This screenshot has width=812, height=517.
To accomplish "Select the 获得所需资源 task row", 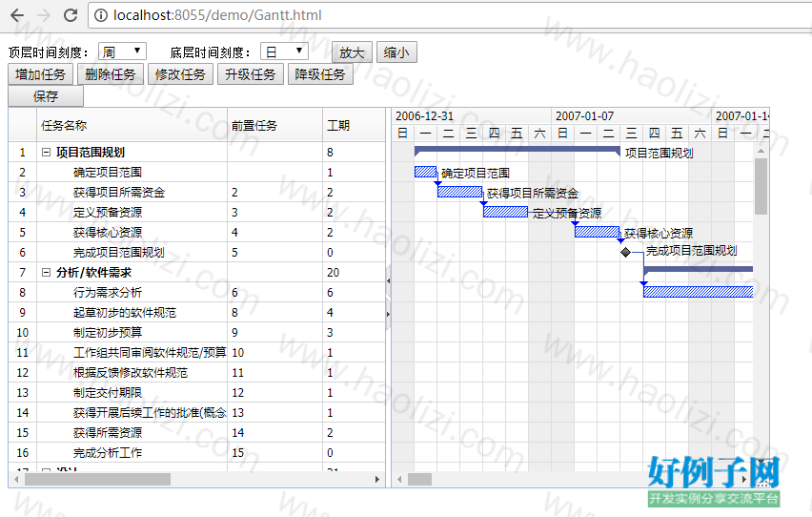I will coord(196,432).
